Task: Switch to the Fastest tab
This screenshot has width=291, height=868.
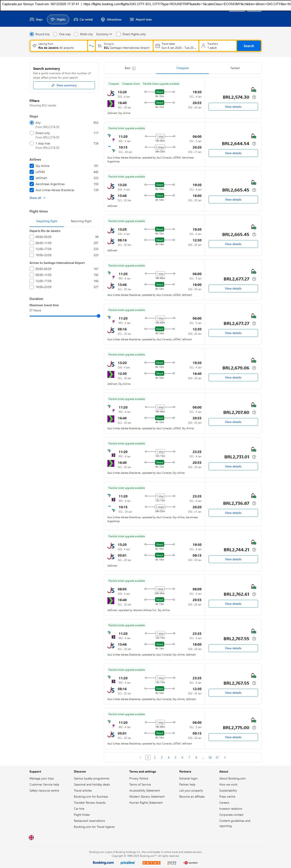Action: (235, 68)
